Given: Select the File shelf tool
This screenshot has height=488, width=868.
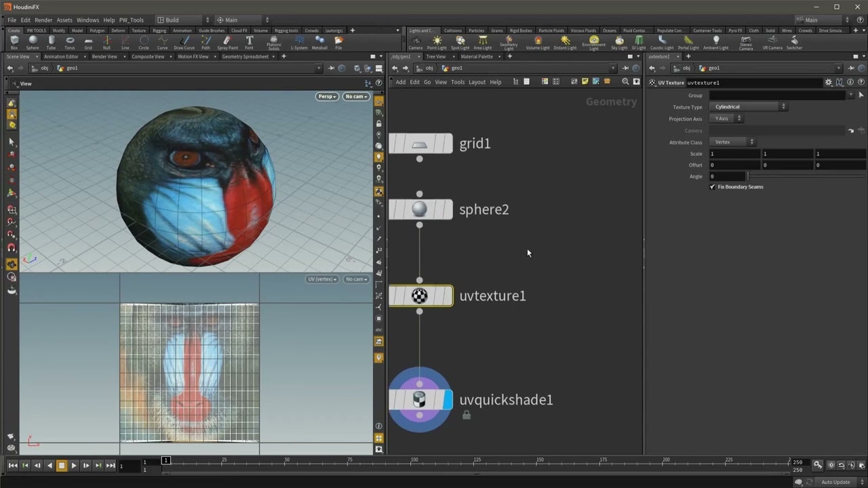Looking at the screenshot, I should [338, 43].
